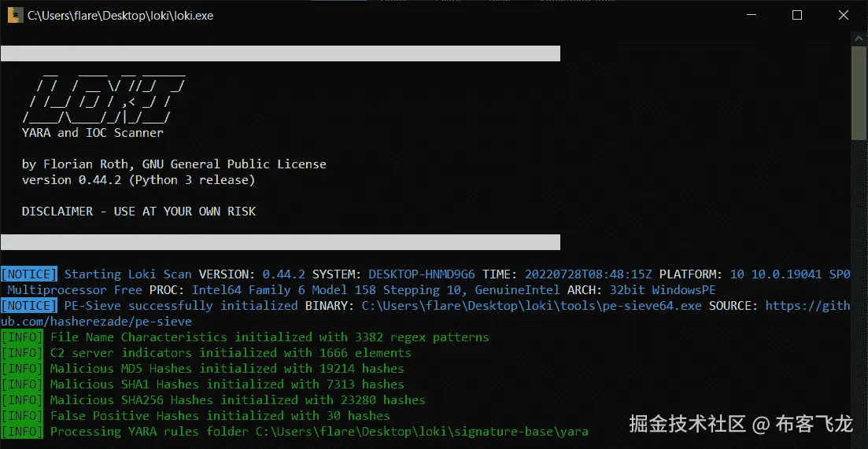This screenshot has height=449, width=868.
Task: Click 'Malicious SHA256 Hashes initialized with 23280 hashes'
Action: (238, 399)
